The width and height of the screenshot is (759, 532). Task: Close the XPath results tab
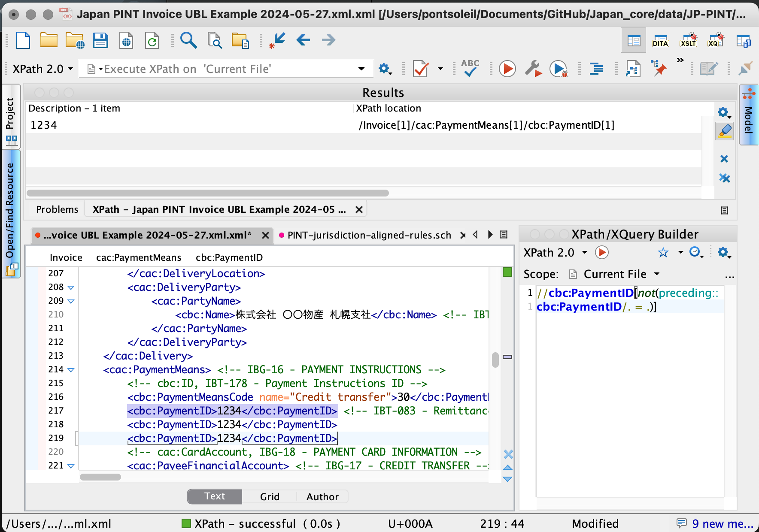(359, 209)
